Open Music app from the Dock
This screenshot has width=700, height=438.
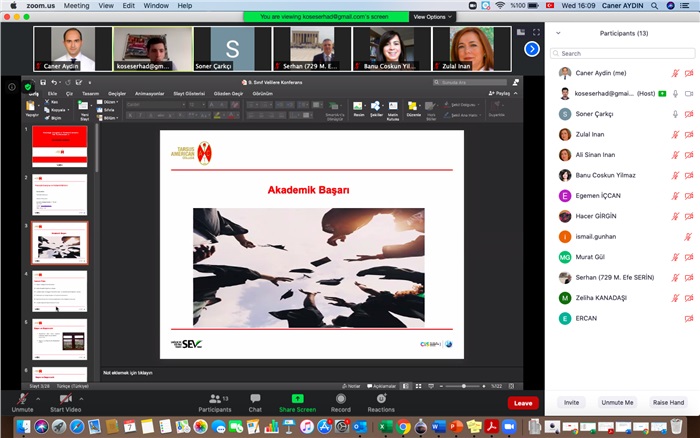(x=306, y=427)
